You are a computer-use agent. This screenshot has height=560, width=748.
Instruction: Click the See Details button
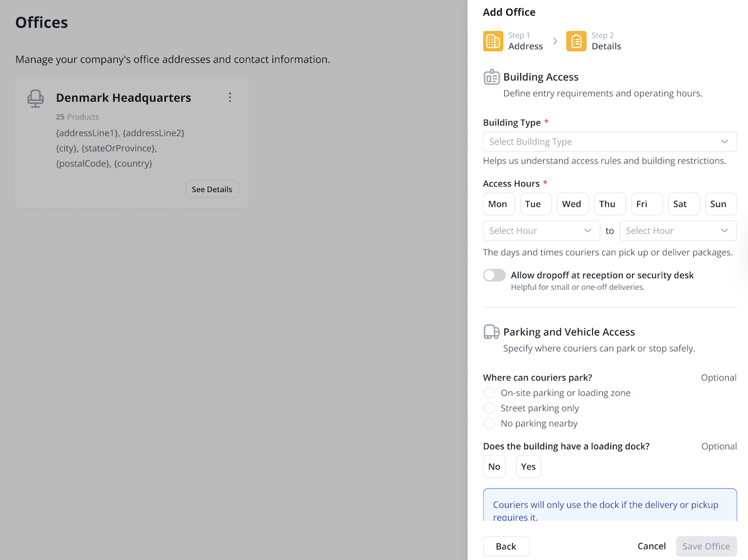[x=212, y=189]
